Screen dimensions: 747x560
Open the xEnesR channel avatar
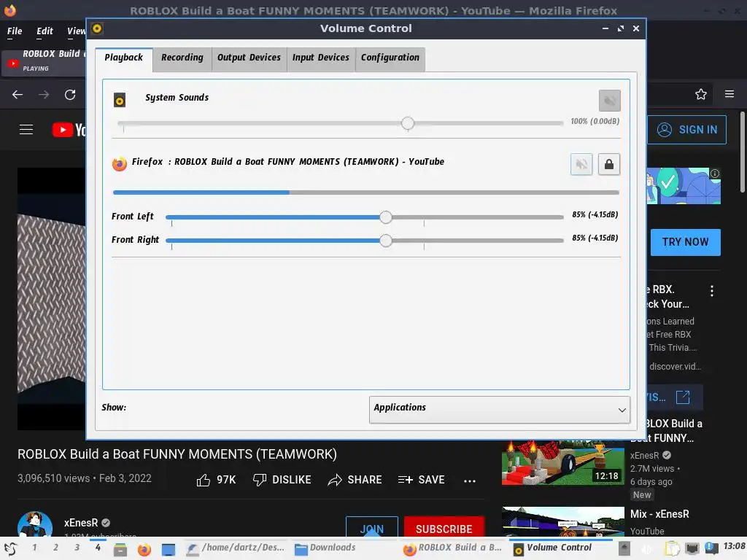click(x=35, y=525)
